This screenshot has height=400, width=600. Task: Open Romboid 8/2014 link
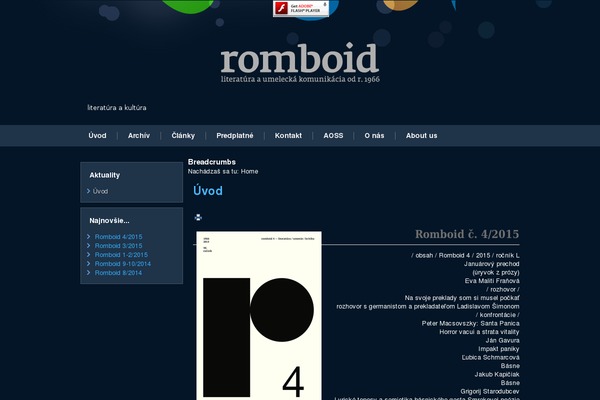(x=118, y=273)
